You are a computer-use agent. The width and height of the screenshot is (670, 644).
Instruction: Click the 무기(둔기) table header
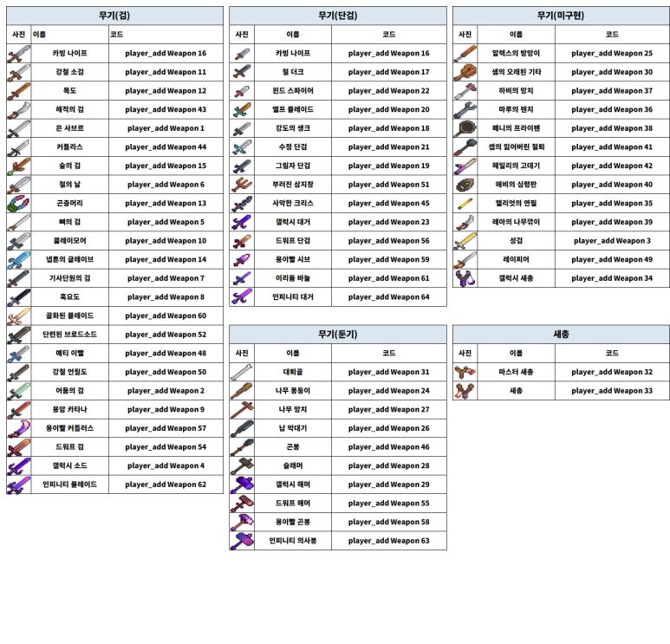(338, 335)
